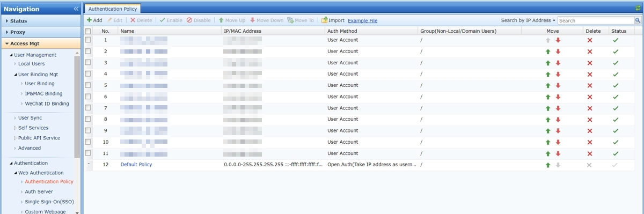Move policy row 5 down
The image size is (644, 214).
pos(558,85)
